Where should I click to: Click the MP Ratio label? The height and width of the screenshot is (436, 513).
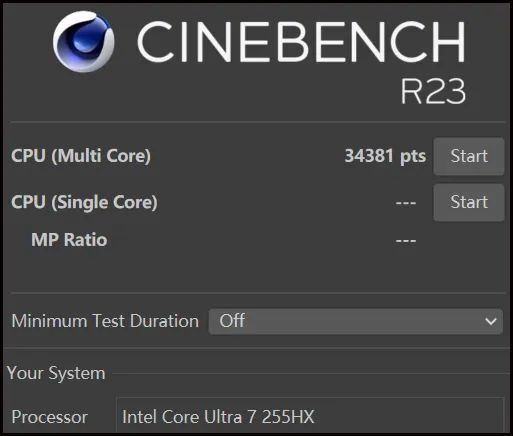[69, 240]
